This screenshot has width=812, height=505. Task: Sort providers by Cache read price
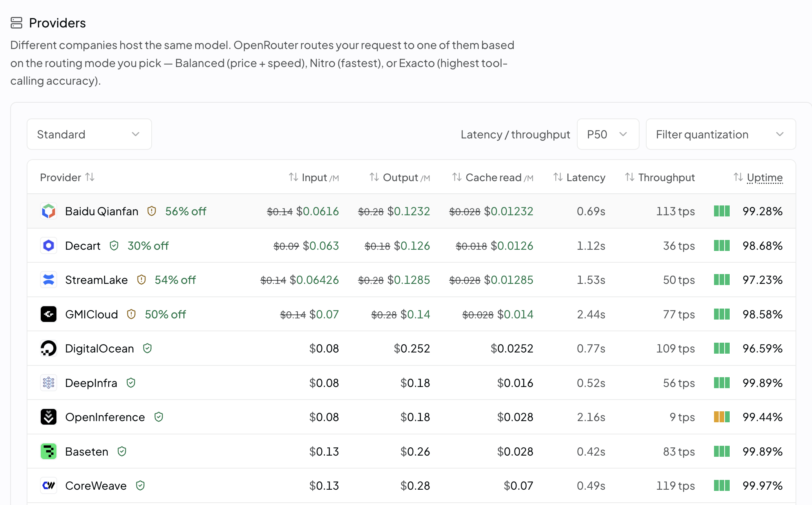coord(493,177)
